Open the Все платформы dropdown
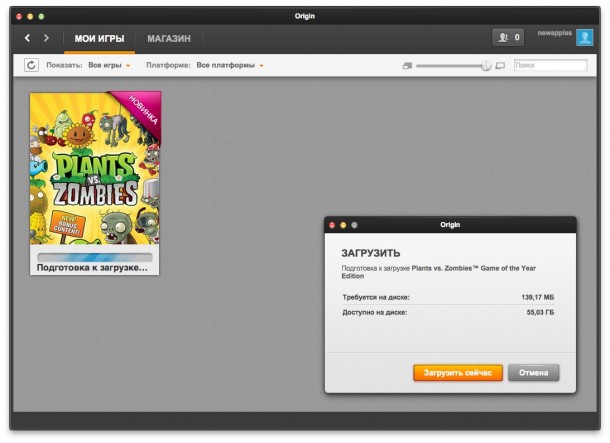The width and height of the screenshot is (610, 443). tap(230, 65)
